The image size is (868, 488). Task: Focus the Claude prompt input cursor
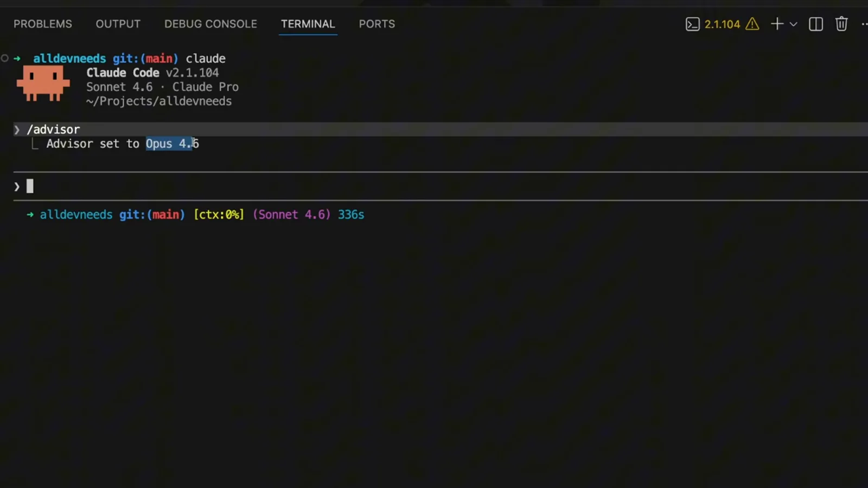[x=30, y=187]
